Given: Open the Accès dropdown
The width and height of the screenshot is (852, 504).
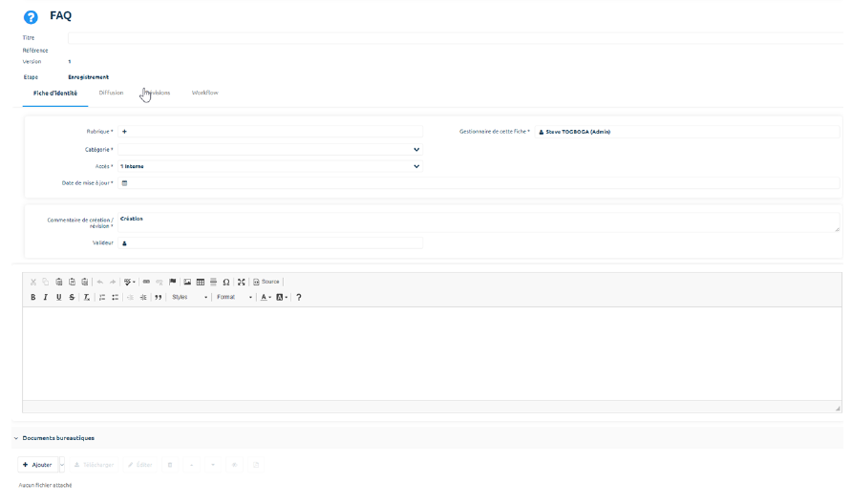Looking at the screenshot, I should (415, 166).
